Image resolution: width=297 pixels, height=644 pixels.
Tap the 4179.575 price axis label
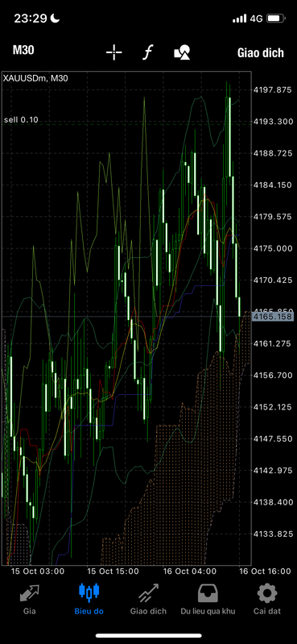(272, 217)
